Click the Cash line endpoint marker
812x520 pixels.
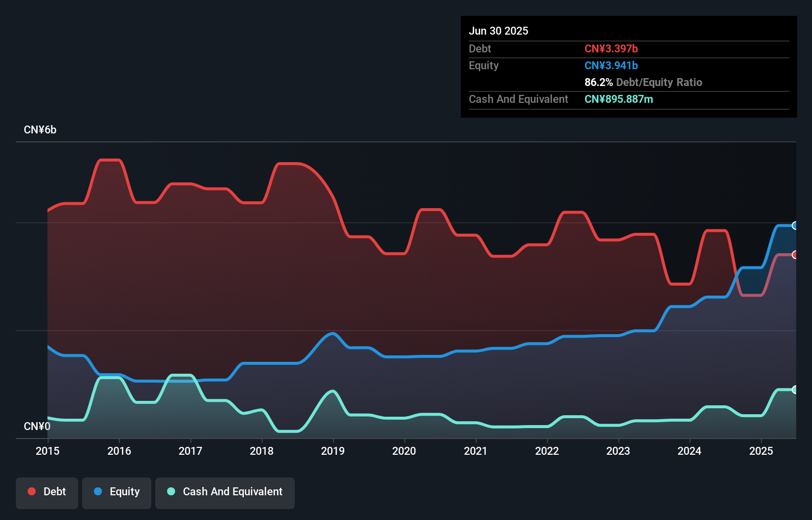click(794, 390)
